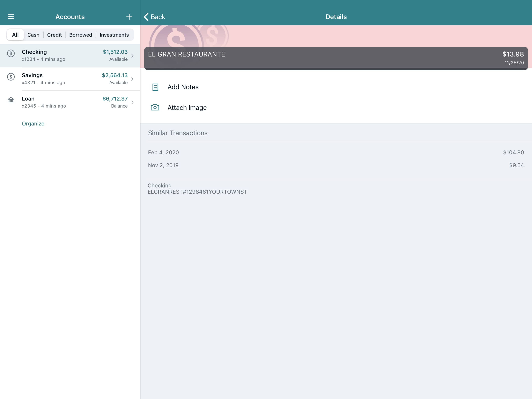Click the ELGRANREST#1298461YOURTOWNST description

coord(197,192)
